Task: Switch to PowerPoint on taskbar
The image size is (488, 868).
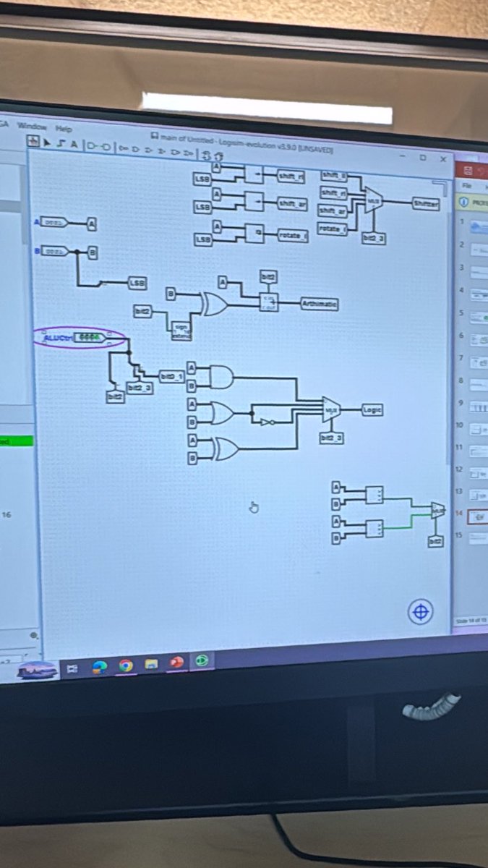Action: [176, 662]
